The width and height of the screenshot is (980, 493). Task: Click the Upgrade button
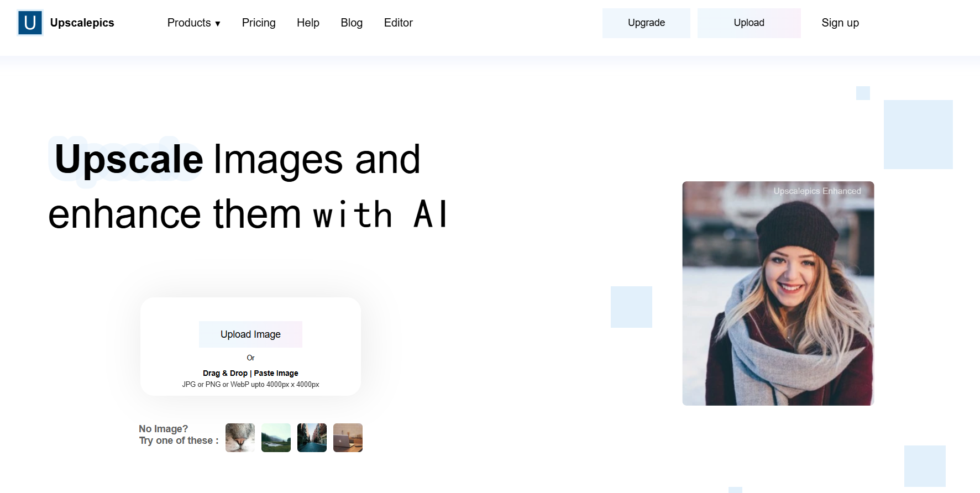(646, 23)
